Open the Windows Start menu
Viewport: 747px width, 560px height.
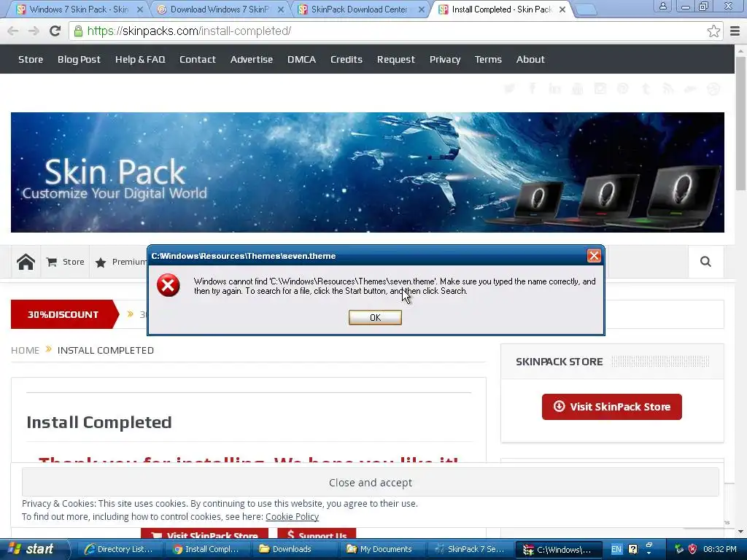(x=34, y=549)
